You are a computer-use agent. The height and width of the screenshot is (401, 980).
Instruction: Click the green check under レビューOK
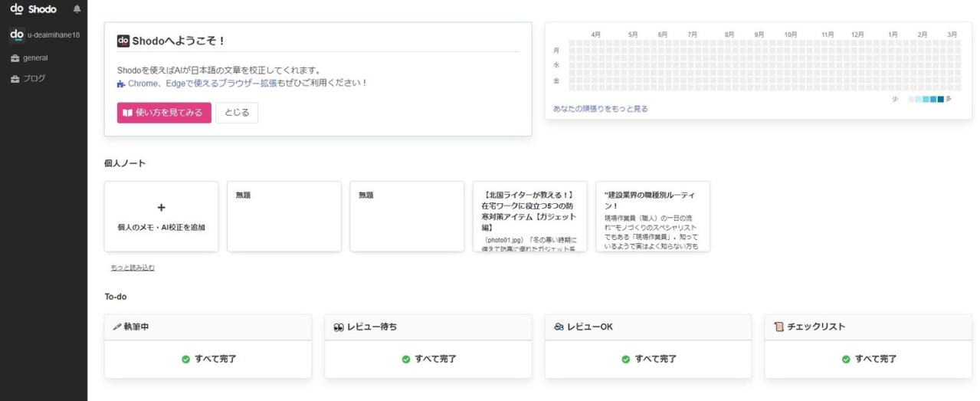626,359
